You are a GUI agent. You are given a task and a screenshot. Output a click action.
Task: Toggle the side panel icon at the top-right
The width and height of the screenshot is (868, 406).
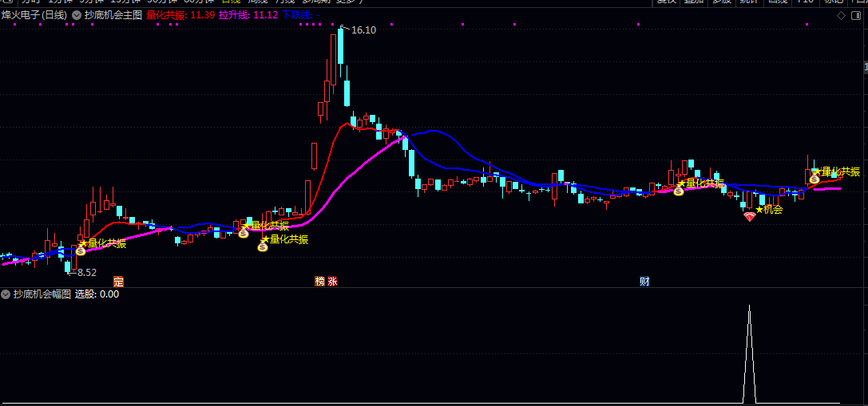[x=856, y=15]
